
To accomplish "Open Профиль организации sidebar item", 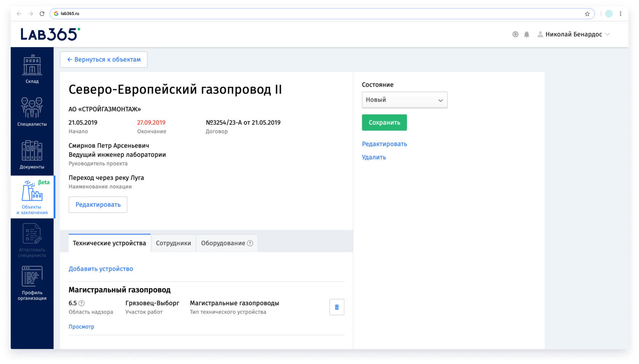I will [32, 283].
